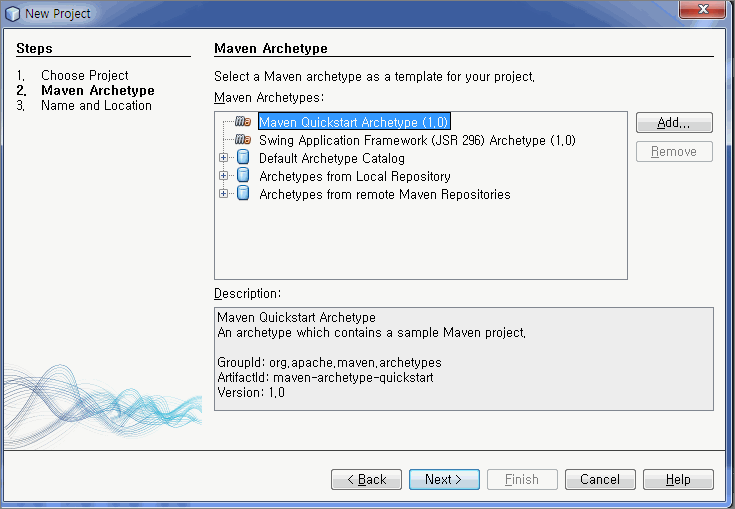Click the remote Maven Repositories database icon

pos(242,194)
